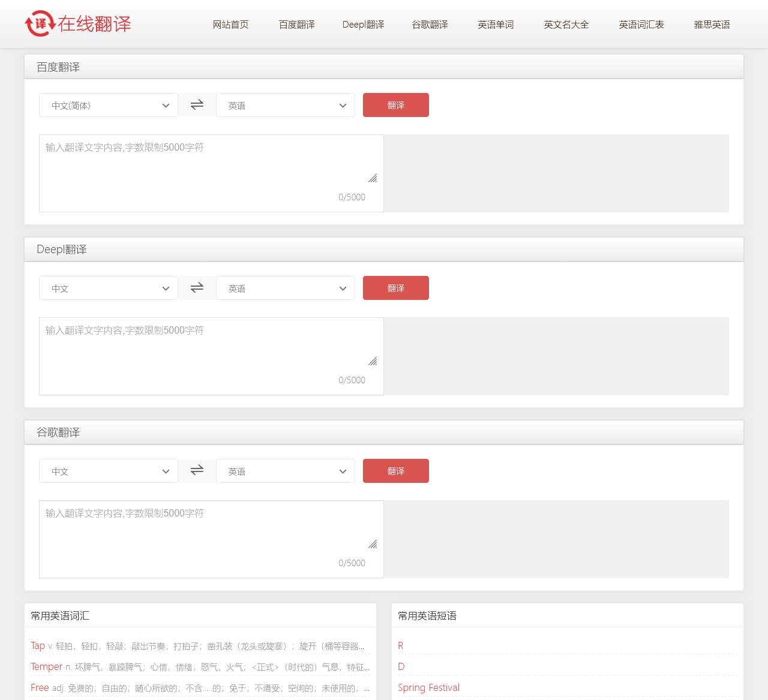Go to 网站首页 in the navigation bar

point(231,25)
